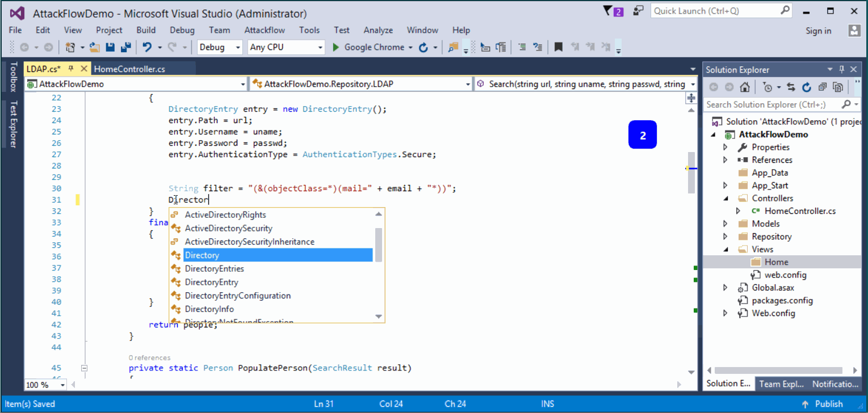Click Sync with Active Document icon
Screen dimensions: 868x413
[791, 87]
